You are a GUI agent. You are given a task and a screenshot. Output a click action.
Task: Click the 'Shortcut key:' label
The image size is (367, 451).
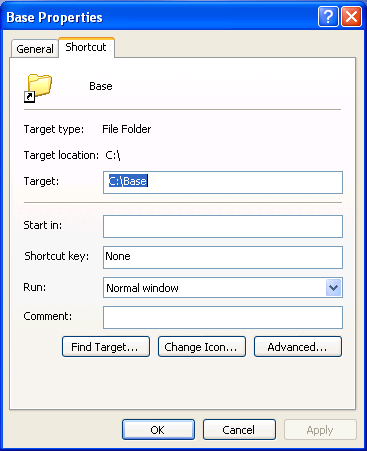(57, 256)
